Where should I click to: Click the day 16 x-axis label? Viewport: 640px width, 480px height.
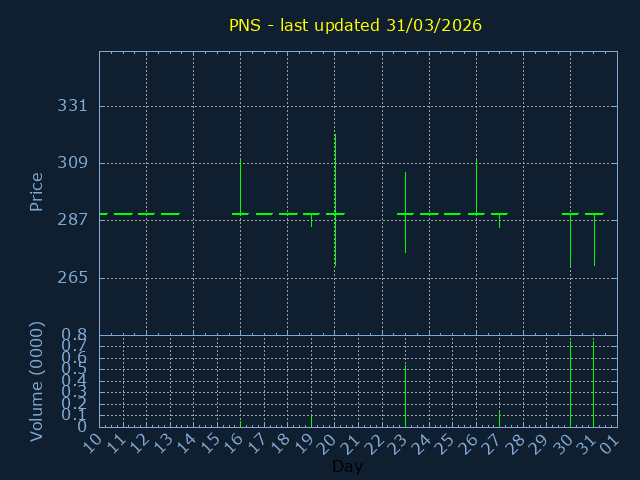coord(233,441)
